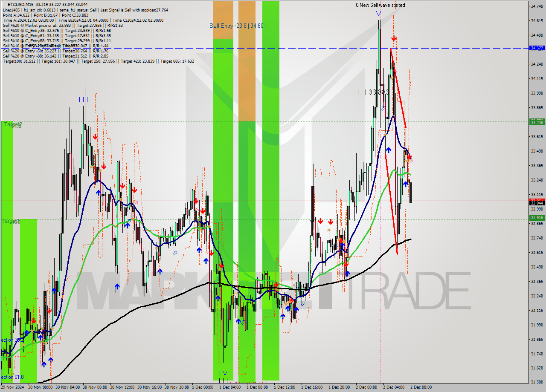The height and width of the screenshot is (392, 546).
Task: Click the 34.740 price scale value
Action: click(537, 6)
